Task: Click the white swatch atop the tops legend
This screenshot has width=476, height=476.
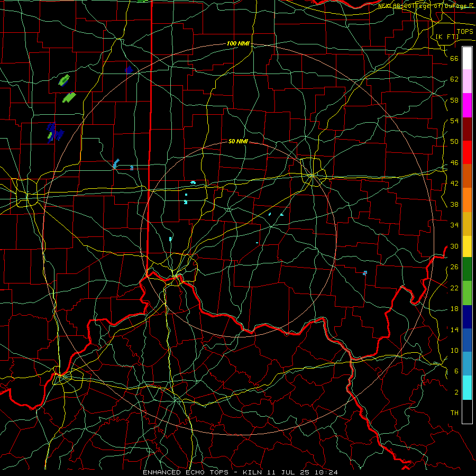Action: point(467,58)
